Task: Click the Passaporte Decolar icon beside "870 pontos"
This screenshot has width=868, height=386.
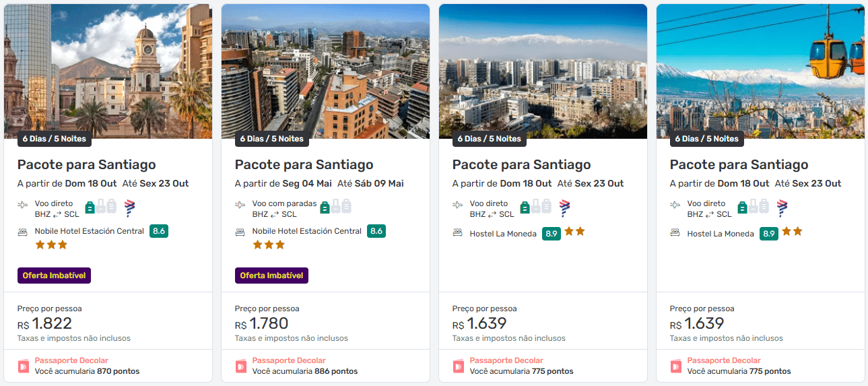Action: [x=24, y=366]
